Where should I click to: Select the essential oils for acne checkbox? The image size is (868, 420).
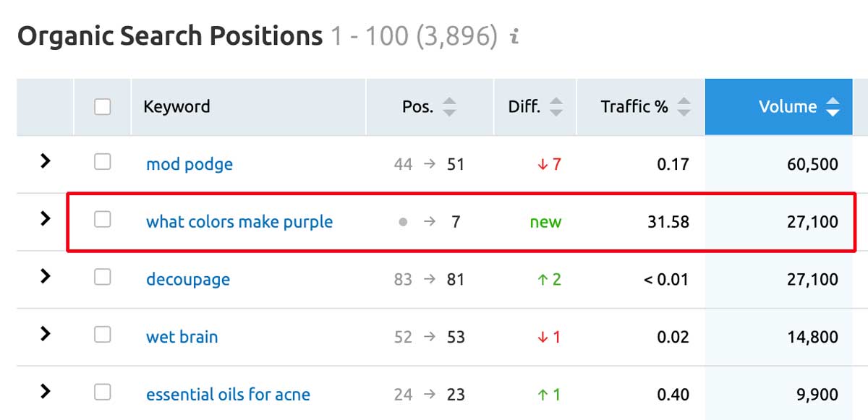click(x=103, y=392)
